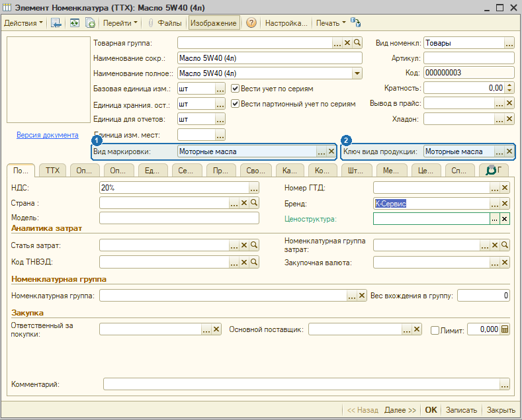Expand the Наименование полное dropdown arrow
522x420 pixels.
point(357,73)
